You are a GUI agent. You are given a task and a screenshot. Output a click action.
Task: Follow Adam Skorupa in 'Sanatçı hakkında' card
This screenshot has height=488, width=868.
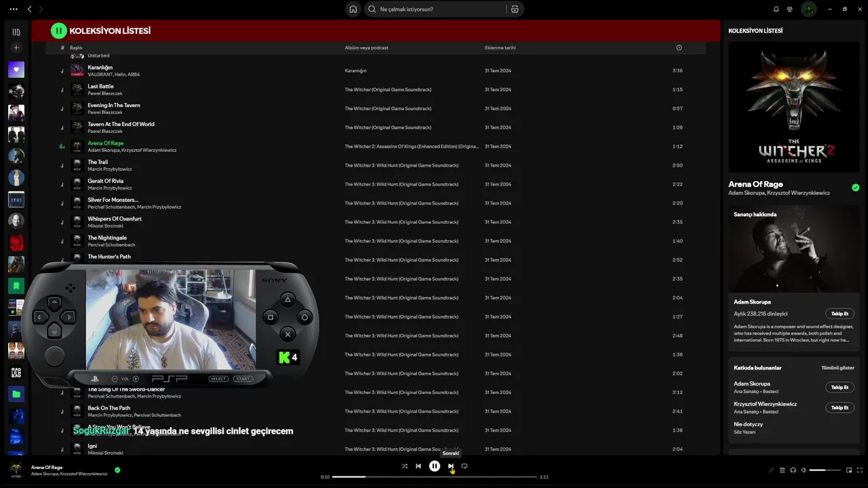(840, 314)
